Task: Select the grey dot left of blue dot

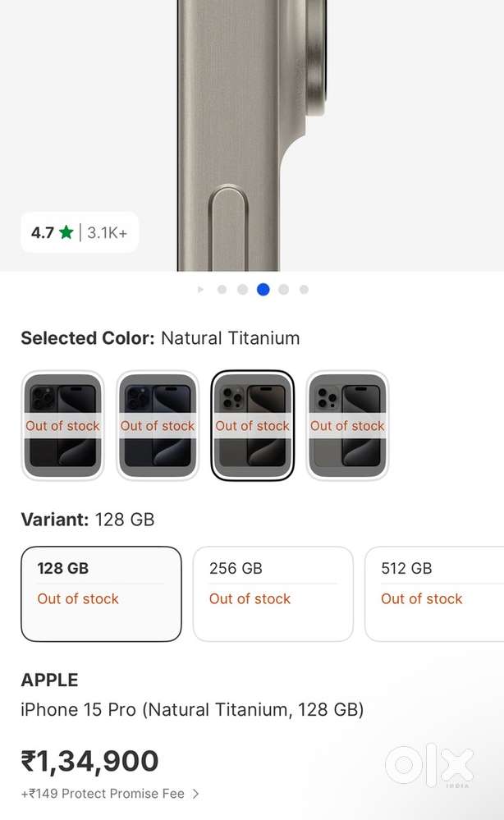Action: [242, 290]
